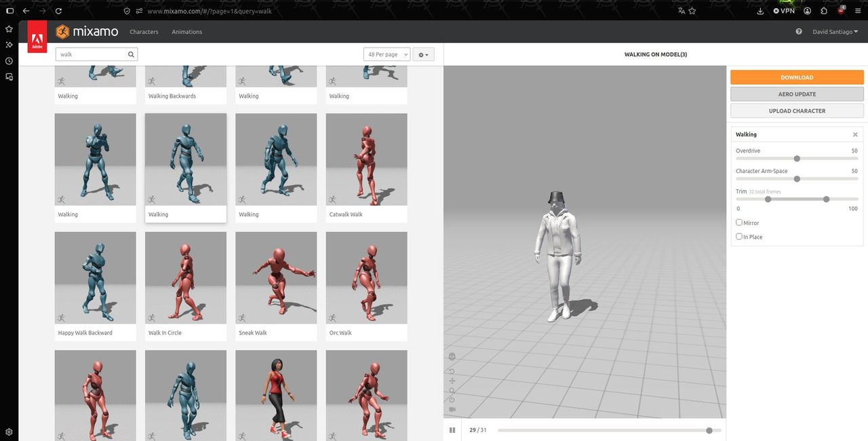Select the Happy Walk Backward animation thumbnail

point(95,278)
